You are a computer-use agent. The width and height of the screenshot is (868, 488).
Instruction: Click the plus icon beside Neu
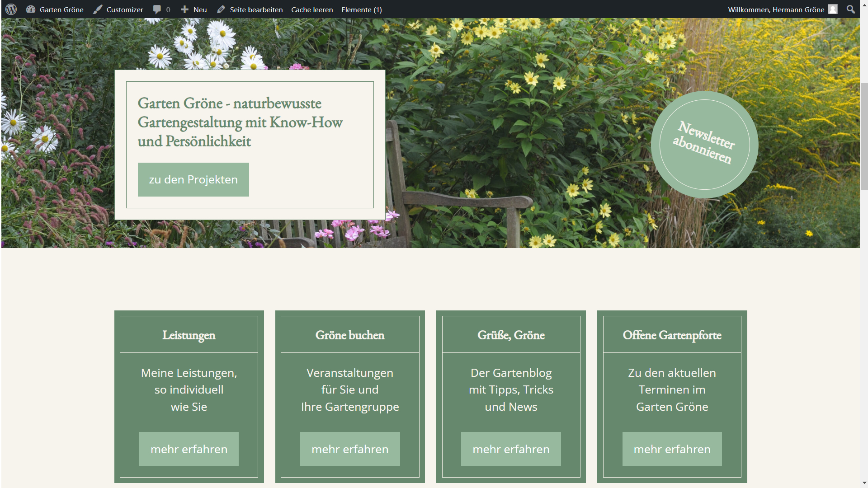point(184,9)
